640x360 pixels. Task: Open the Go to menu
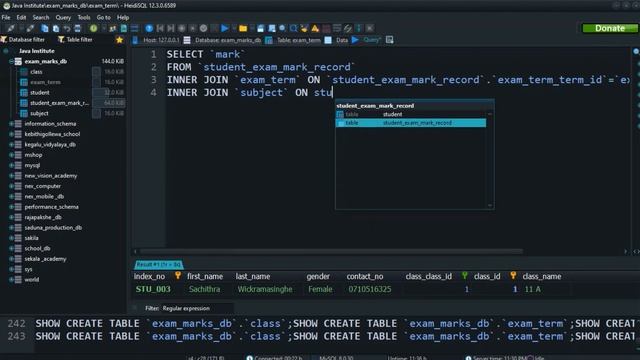[103, 18]
